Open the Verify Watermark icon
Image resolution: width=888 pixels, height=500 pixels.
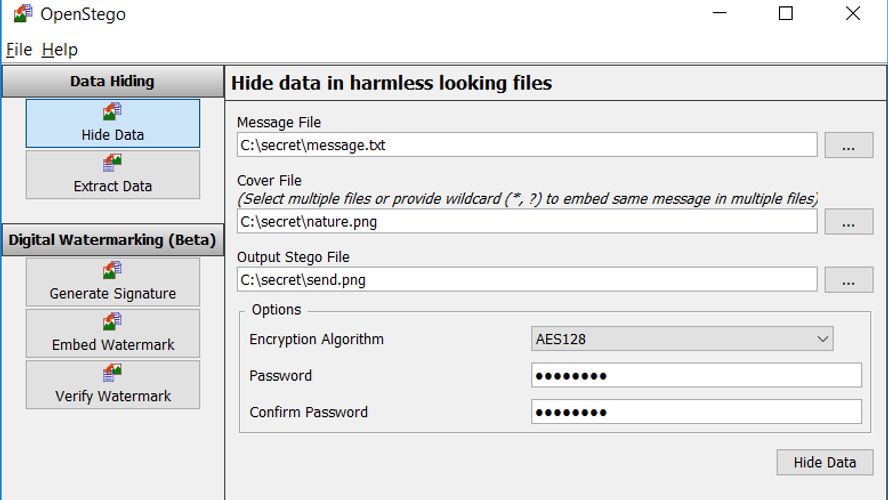(112, 373)
